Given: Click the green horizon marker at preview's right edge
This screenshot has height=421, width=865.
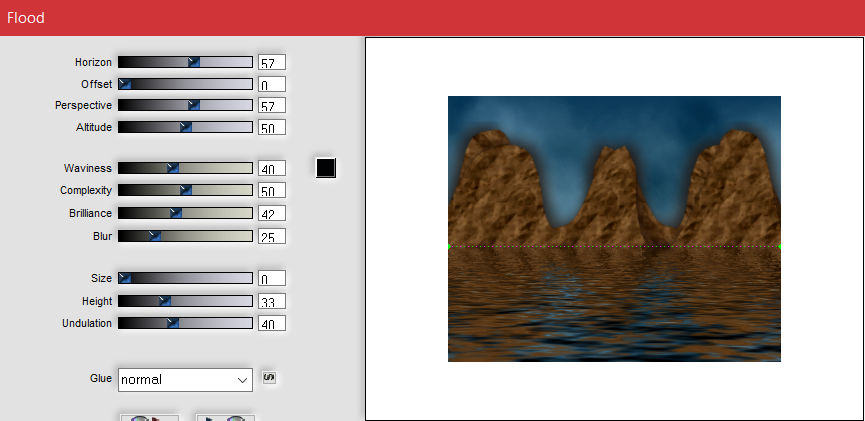Looking at the screenshot, I should tap(779, 246).
